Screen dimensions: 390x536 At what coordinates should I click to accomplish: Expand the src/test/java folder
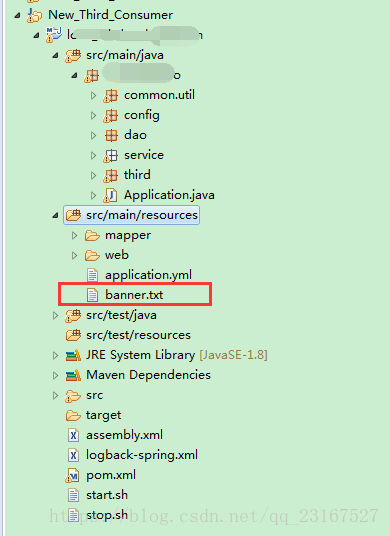(x=55, y=315)
